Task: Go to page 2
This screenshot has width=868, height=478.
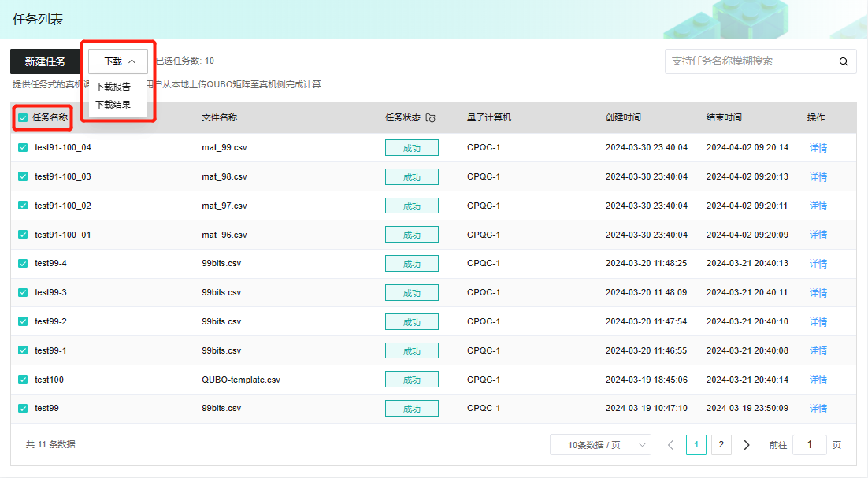Action: click(x=721, y=445)
